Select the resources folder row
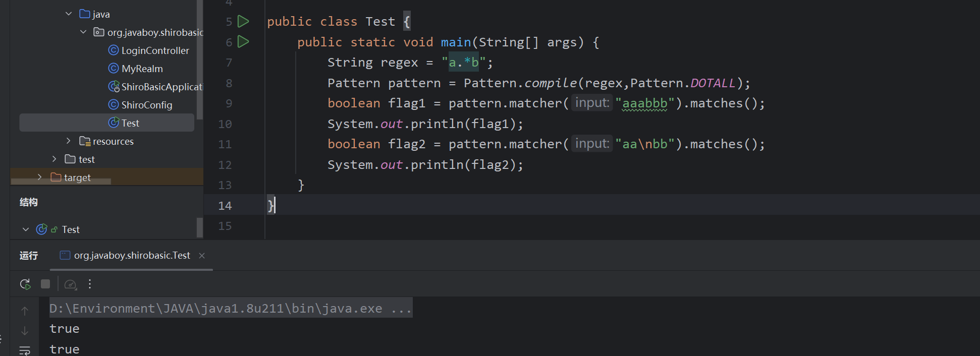The width and height of the screenshot is (980, 356). point(106,141)
